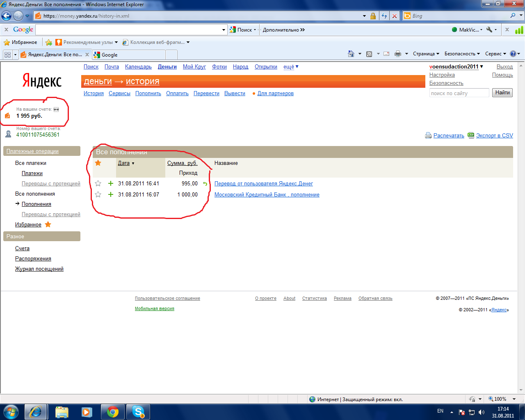The height and width of the screenshot is (420, 525).
Task: Open the Windows Start menu
Action: [11, 412]
